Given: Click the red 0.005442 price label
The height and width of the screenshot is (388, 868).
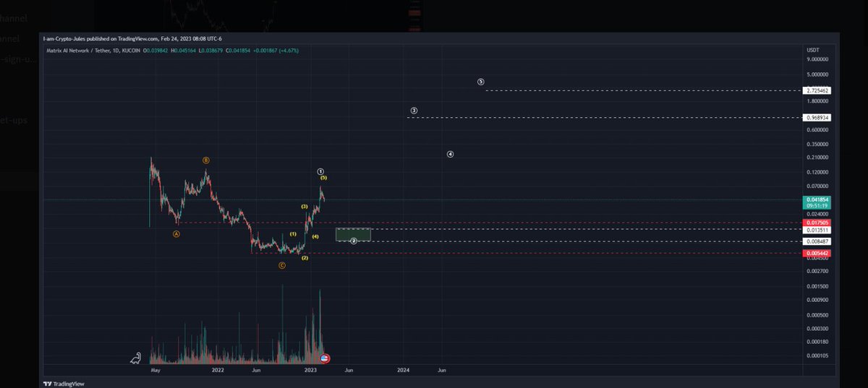Looking at the screenshot, I should (x=817, y=253).
